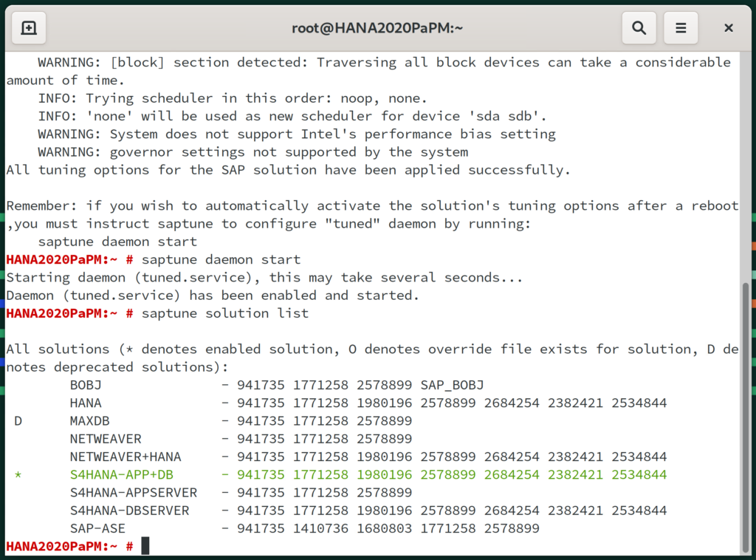Click the cursor block at the last prompt

click(x=145, y=546)
